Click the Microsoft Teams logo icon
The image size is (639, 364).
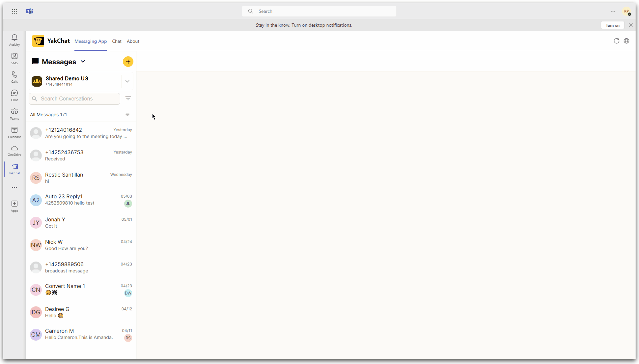pyautogui.click(x=30, y=11)
